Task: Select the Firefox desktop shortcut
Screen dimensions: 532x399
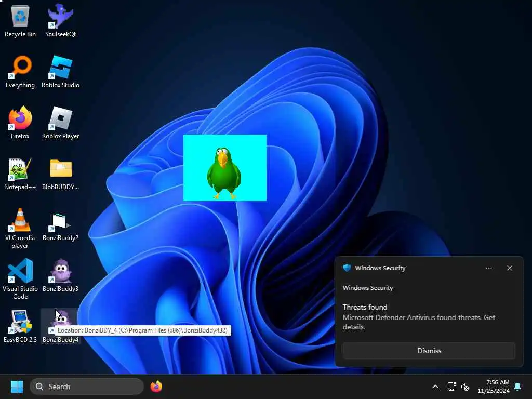Action: [x=20, y=123]
